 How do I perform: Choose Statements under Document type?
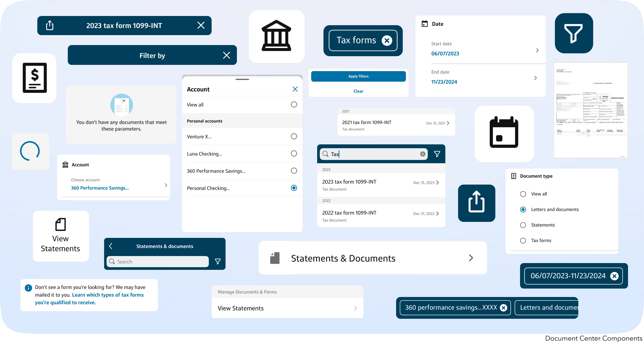(x=523, y=225)
